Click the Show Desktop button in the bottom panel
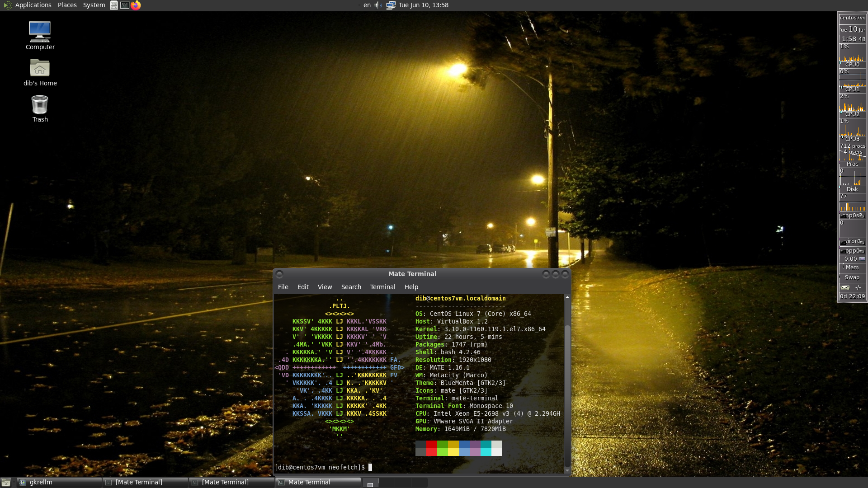The width and height of the screenshot is (868, 488). click(6, 483)
